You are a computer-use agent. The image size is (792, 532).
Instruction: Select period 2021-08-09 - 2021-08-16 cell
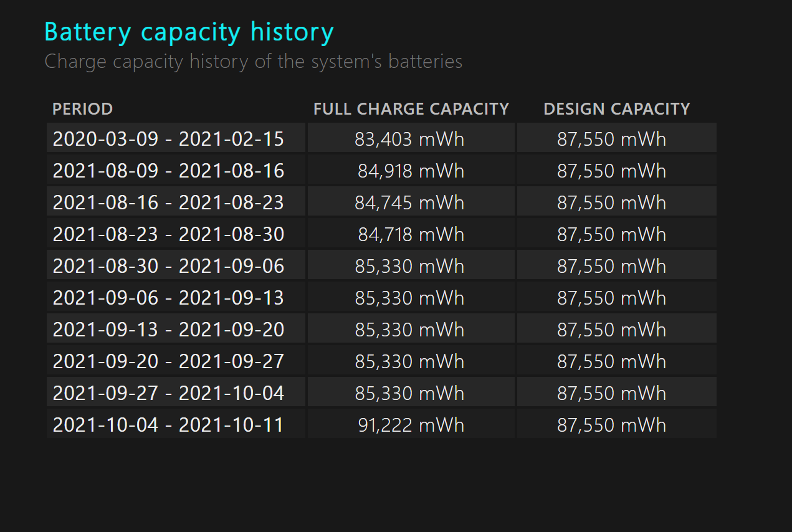pos(168,171)
